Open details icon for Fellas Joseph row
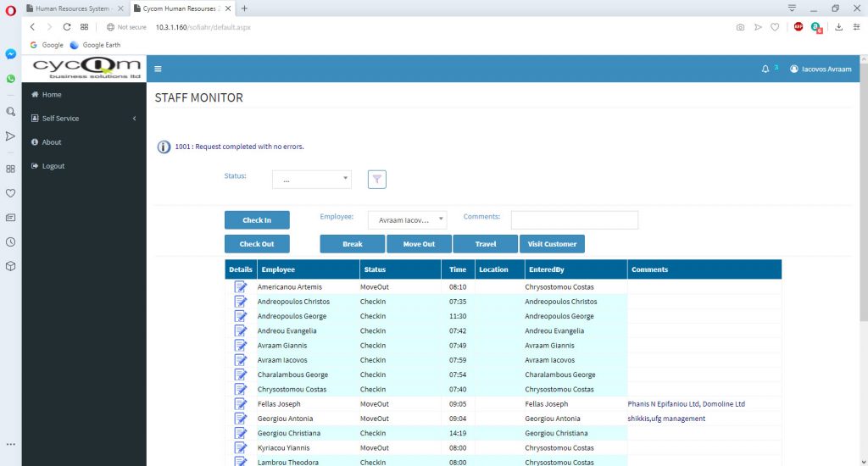868x466 pixels. coord(240,404)
